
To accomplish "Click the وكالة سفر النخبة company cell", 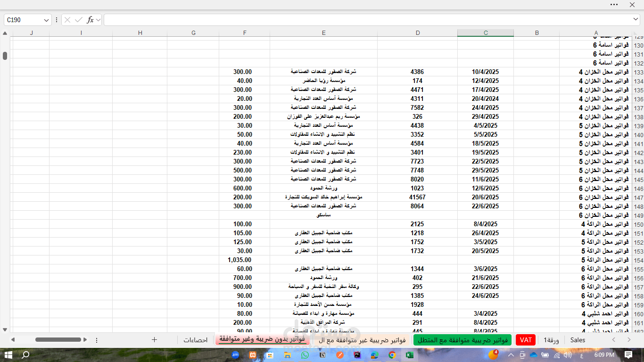I will [x=324, y=287].
